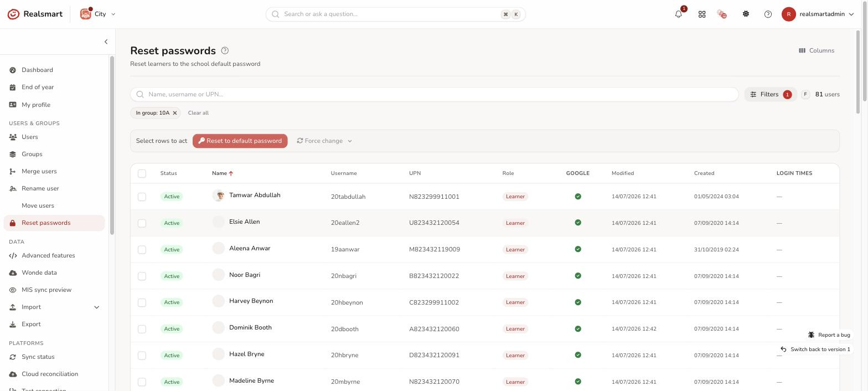Open the Force change dropdown
This screenshot has height=391, width=868.
tap(324, 141)
